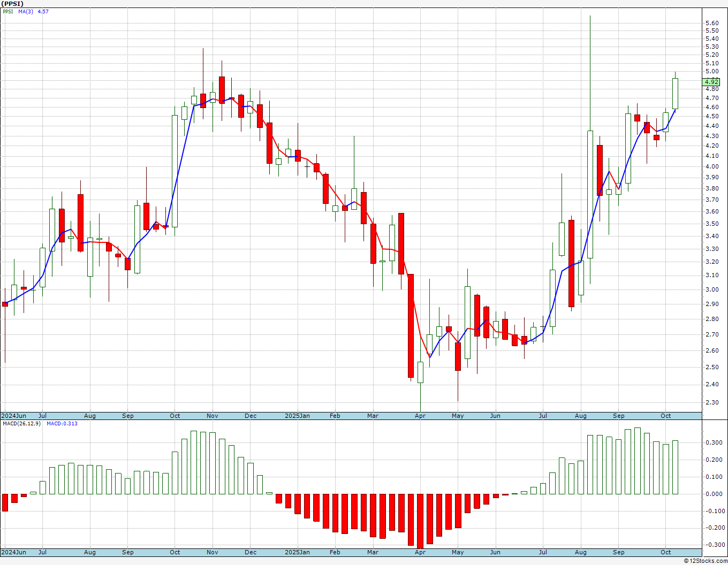Click the 2.50 price axis label

click(x=712, y=367)
